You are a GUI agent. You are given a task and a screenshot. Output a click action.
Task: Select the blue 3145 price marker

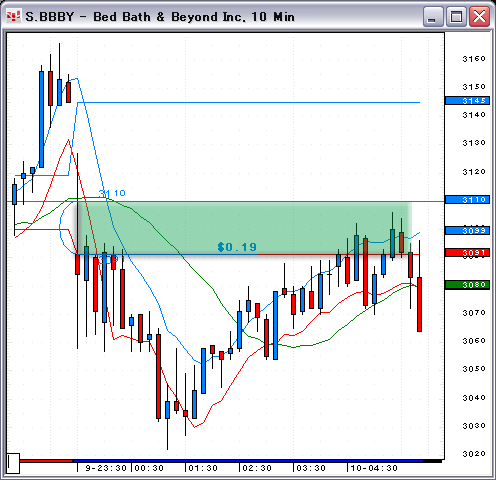467,101
